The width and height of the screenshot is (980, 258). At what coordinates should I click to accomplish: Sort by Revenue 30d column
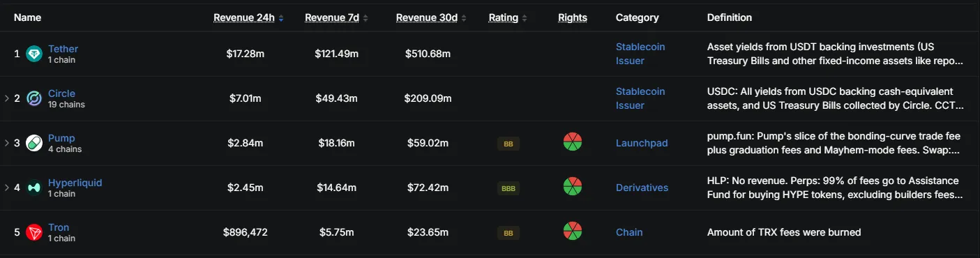click(x=431, y=18)
